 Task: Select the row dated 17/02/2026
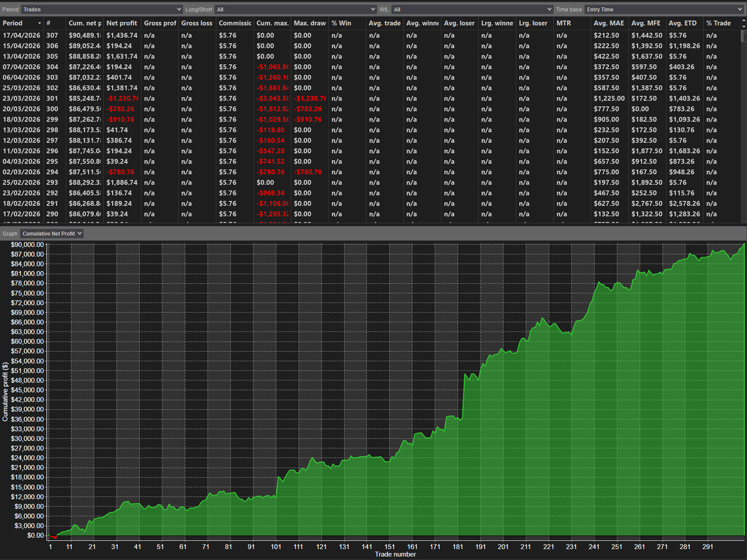click(x=370, y=214)
